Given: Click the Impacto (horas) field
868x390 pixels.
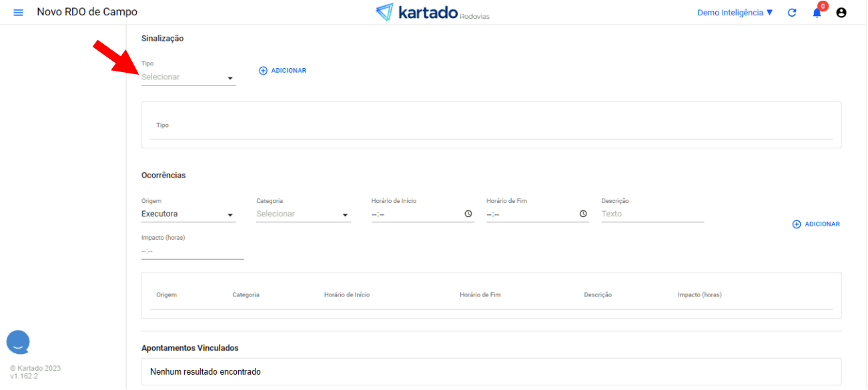Looking at the screenshot, I should [x=192, y=252].
